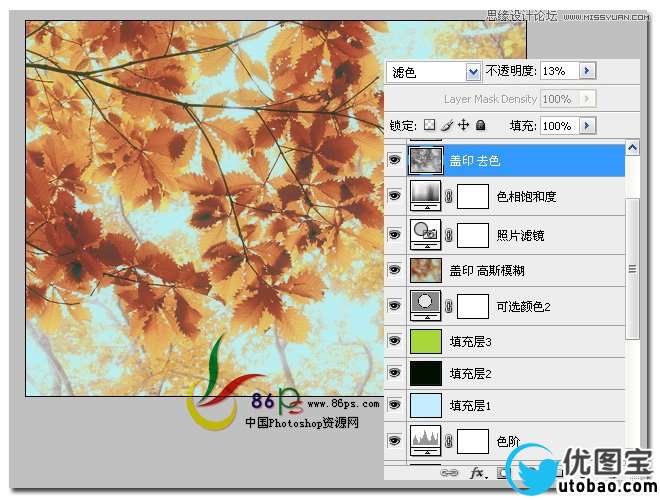The image size is (660, 500).
Task: Click the link layers icon at panel bottom
Action: 449,473
